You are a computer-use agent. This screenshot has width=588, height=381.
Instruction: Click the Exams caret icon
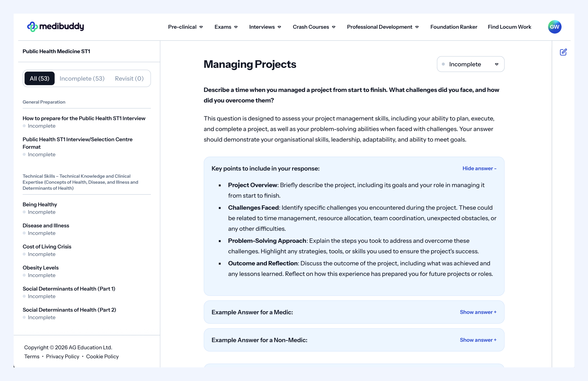click(x=236, y=27)
